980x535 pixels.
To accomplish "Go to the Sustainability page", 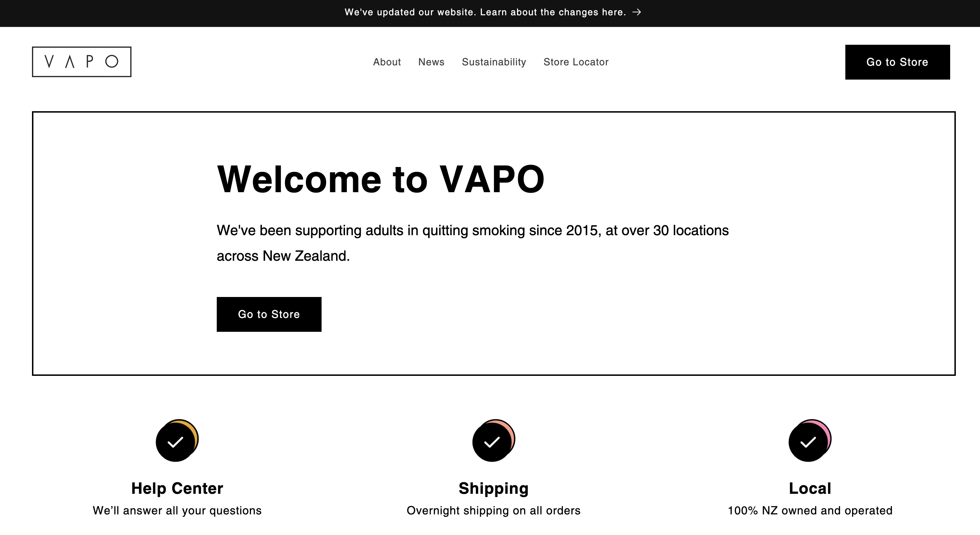I will coord(494,62).
